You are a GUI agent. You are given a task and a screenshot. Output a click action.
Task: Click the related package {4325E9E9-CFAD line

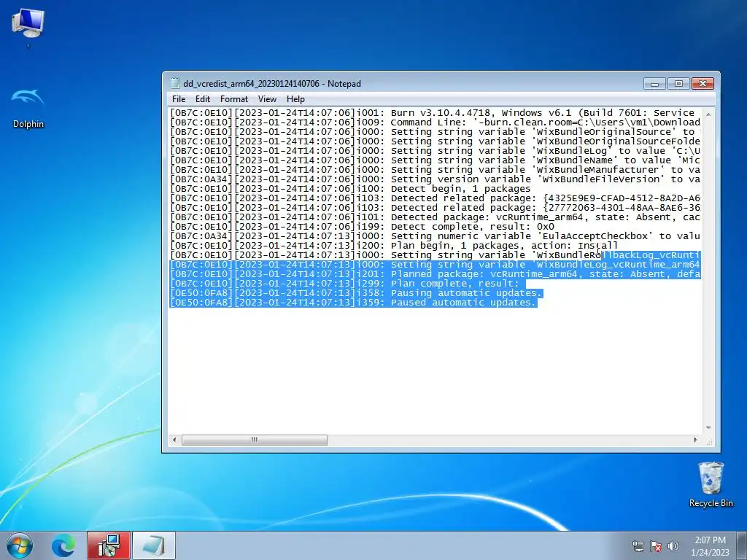[x=435, y=198]
